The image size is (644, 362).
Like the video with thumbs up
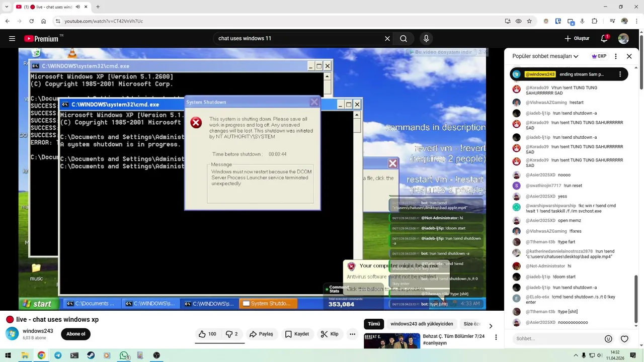tap(207, 334)
